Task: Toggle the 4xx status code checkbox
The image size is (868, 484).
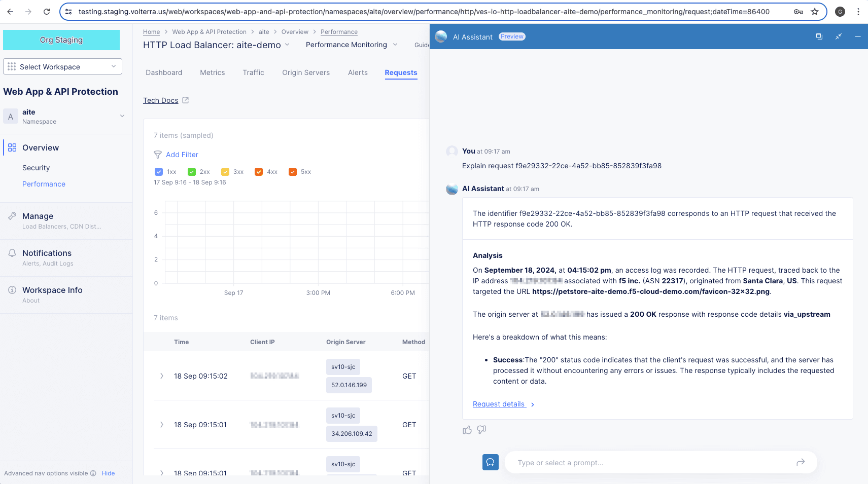Action: click(x=259, y=172)
